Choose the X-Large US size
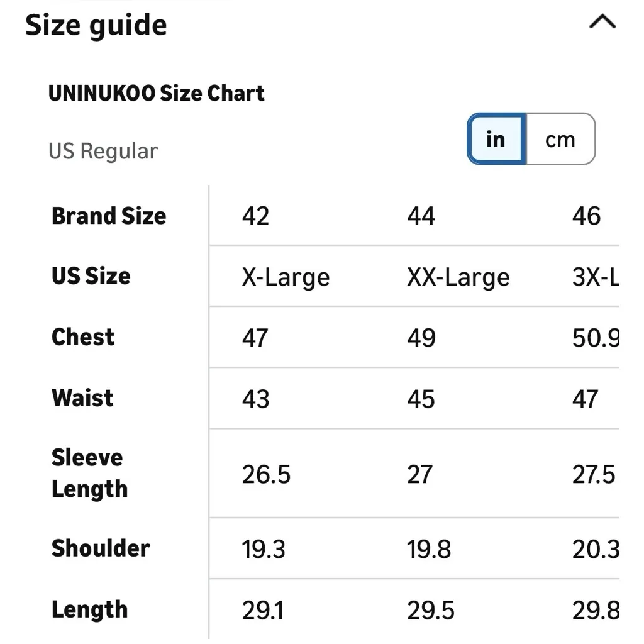This screenshot has height=644, width=644. pyautogui.click(x=285, y=277)
